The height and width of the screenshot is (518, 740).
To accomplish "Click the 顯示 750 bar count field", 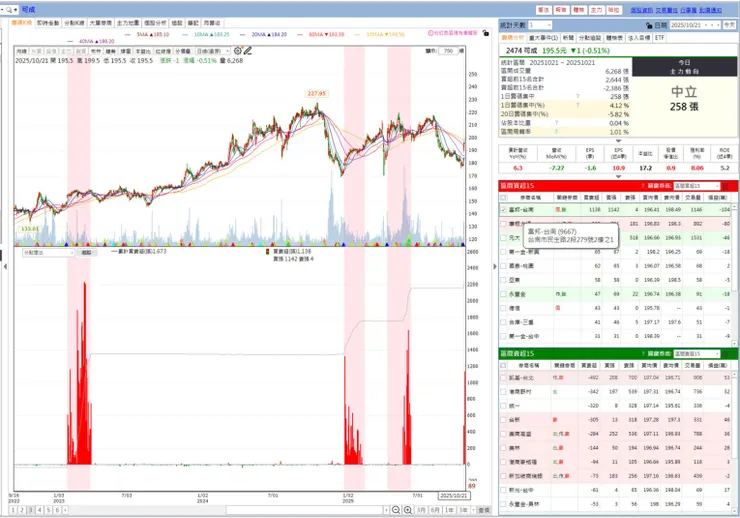I will (x=449, y=51).
